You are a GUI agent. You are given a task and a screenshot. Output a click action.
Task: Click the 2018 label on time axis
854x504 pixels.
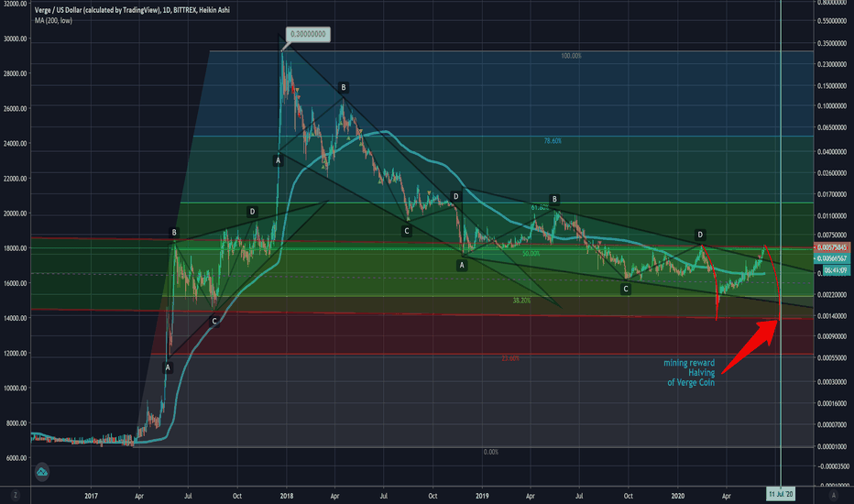287,496
